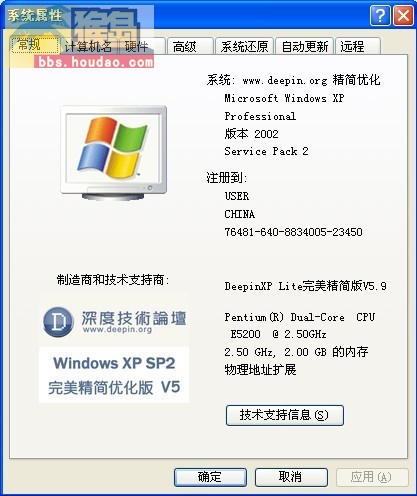This screenshot has height=496, width=417.
Task: Click the www.deepin.org logo link text
Action: tap(117, 330)
